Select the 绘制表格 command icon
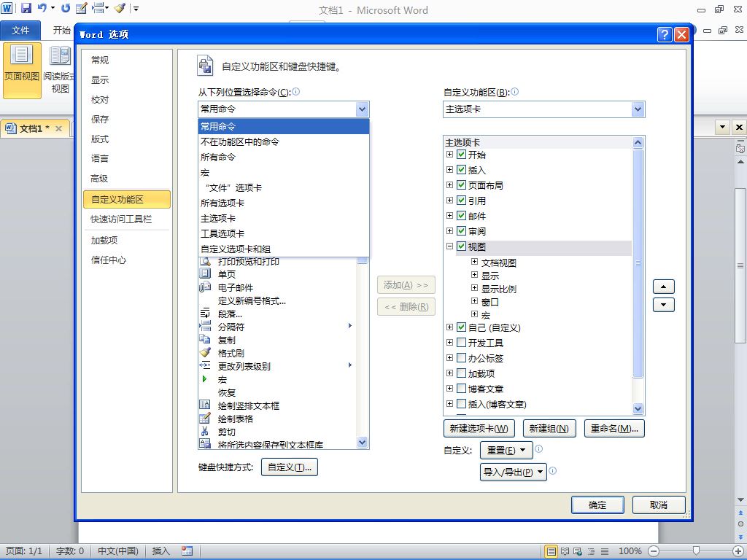 tap(205, 419)
